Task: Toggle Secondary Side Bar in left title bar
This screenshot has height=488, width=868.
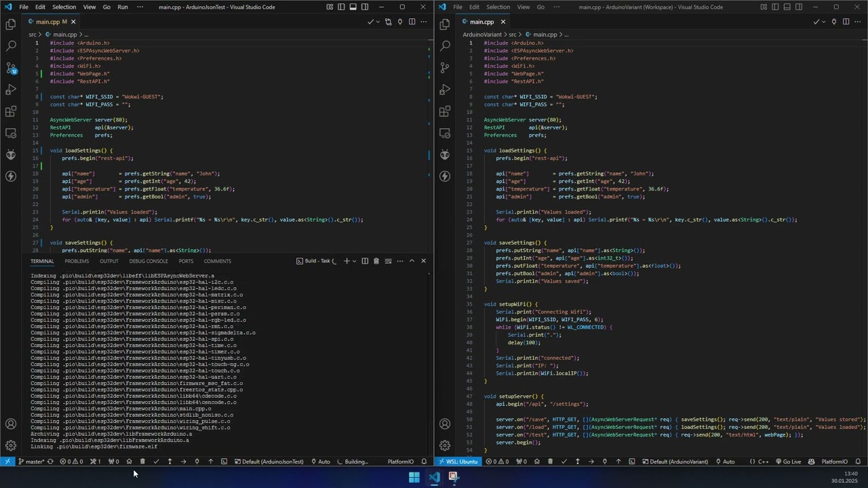Action: point(365,7)
